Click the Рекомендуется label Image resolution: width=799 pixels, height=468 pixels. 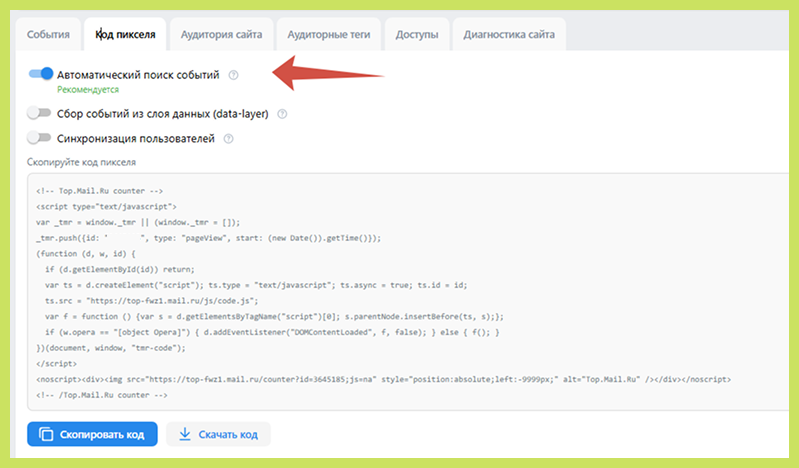tap(88, 90)
